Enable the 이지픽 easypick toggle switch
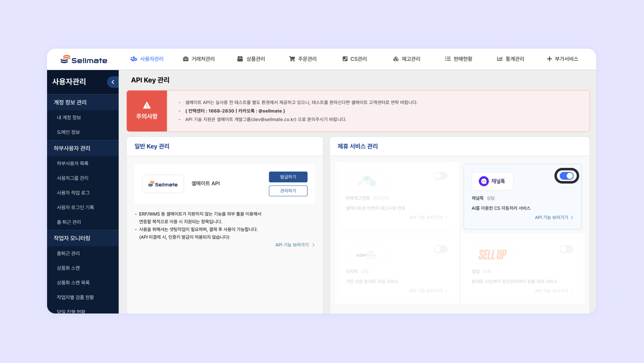Screen dimensions: 644x363 (x=440, y=249)
